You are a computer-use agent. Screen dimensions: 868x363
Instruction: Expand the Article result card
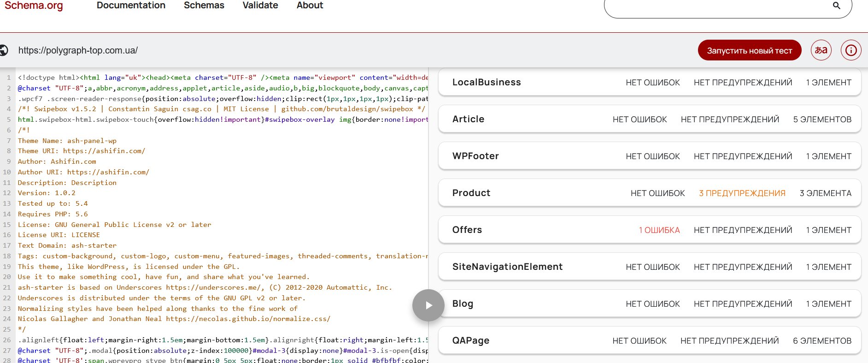(x=650, y=119)
